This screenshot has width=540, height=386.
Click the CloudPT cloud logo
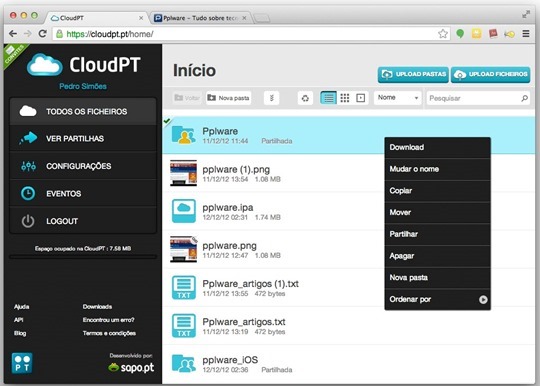(44, 64)
